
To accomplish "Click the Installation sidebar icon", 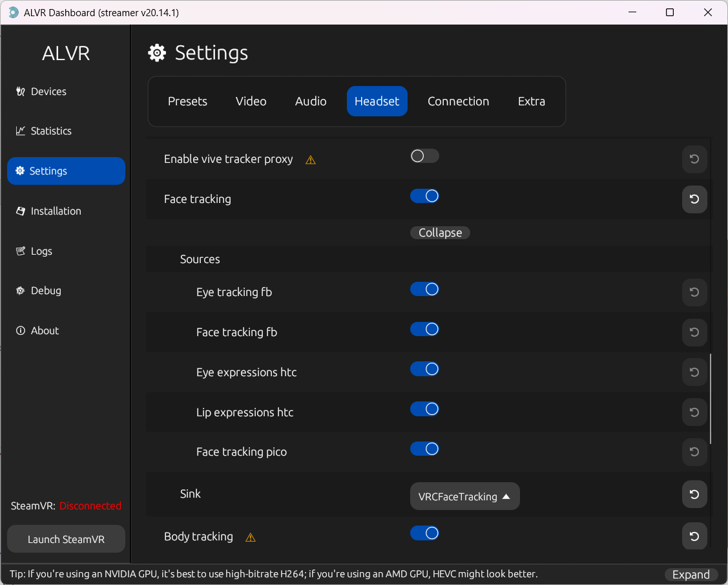I will (20, 211).
